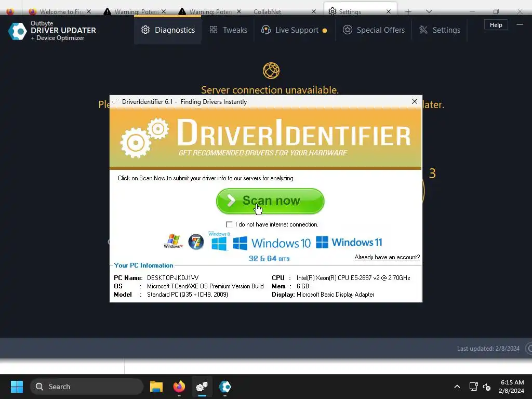Switch to the Diagnostics tab
The height and width of the screenshot is (399, 532).
168,30
